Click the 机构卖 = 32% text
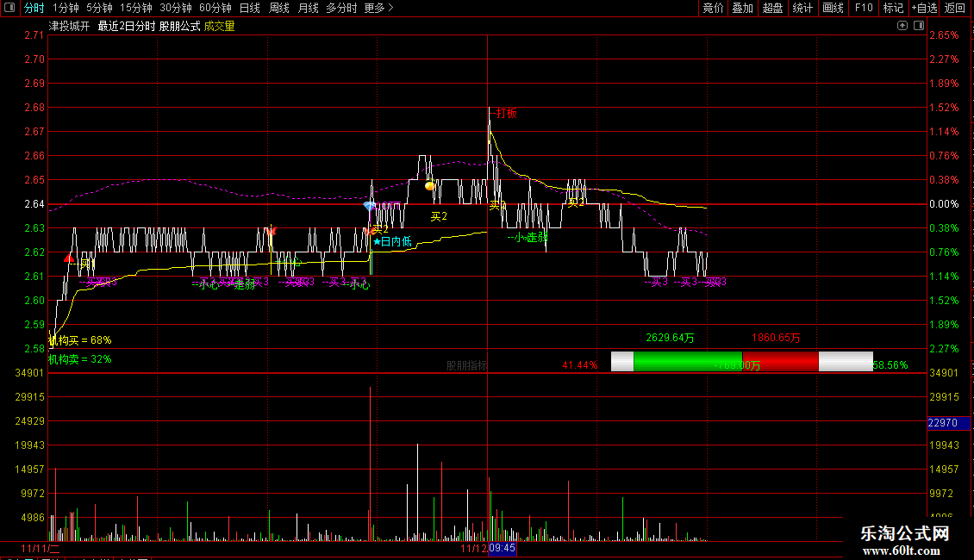This screenshot has height=560, width=974. tap(80, 359)
